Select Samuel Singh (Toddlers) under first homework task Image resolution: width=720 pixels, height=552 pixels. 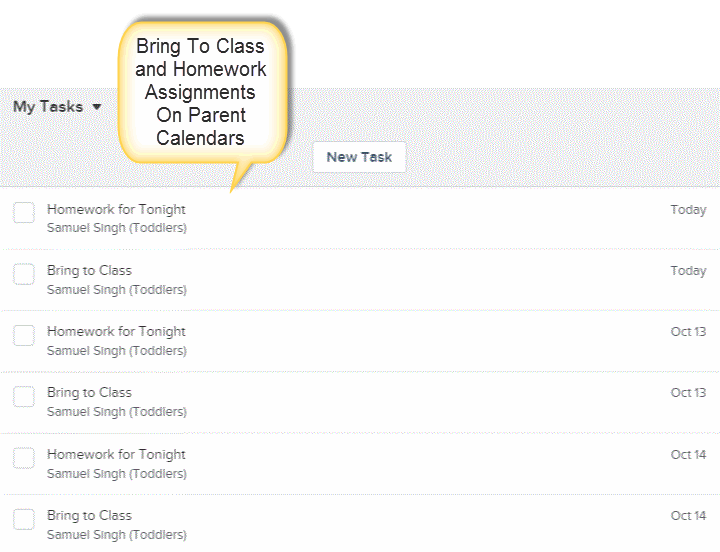pyautogui.click(x=117, y=228)
